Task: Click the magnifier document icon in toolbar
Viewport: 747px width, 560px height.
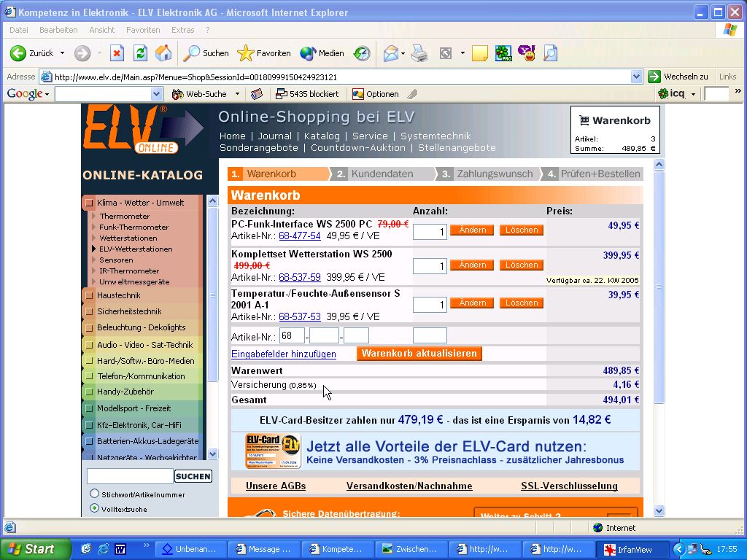Action: tap(550, 53)
